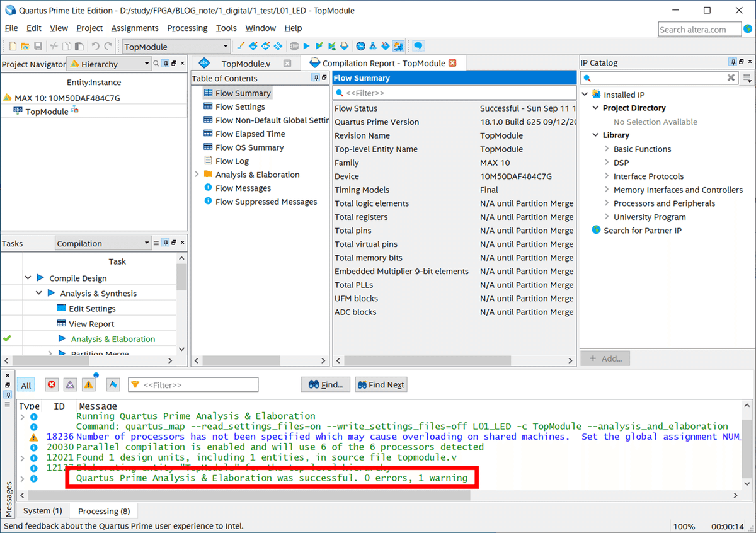The height and width of the screenshot is (533, 756).
Task: Open the Processing menu
Action: (x=187, y=28)
